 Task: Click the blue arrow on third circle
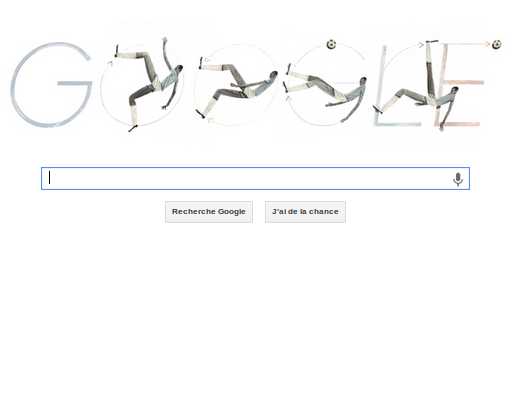pyautogui.click(x=288, y=98)
